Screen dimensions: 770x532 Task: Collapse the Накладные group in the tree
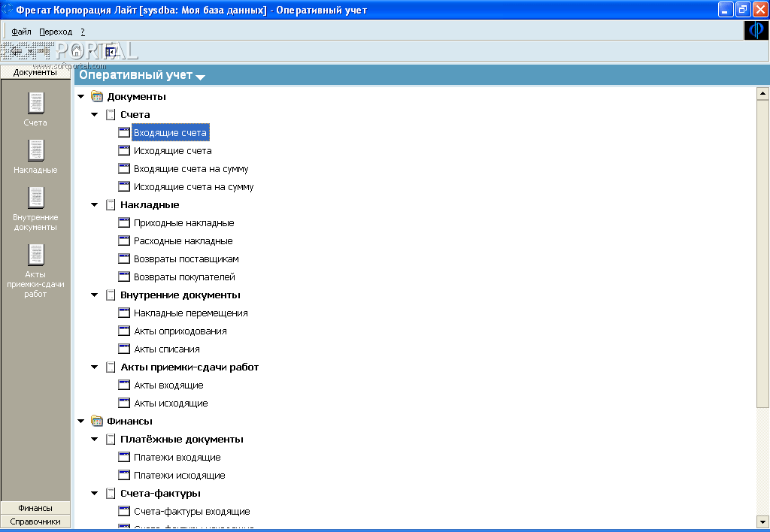pyautogui.click(x=94, y=205)
